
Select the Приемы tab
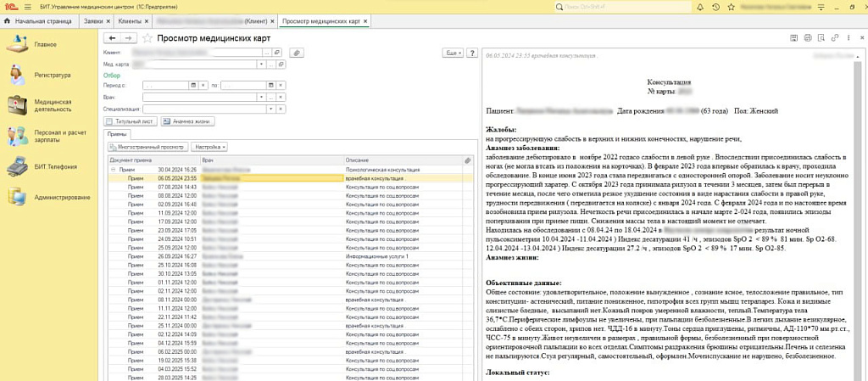[117, 134]
